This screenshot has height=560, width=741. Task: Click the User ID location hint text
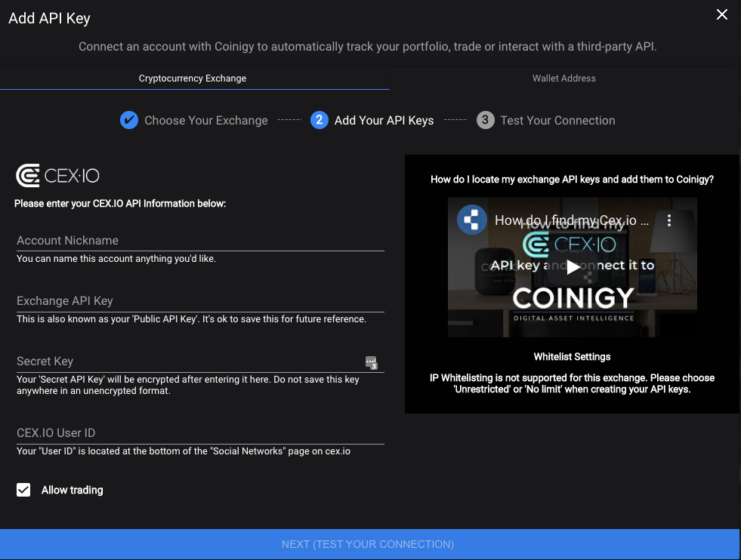coord(184,451)
